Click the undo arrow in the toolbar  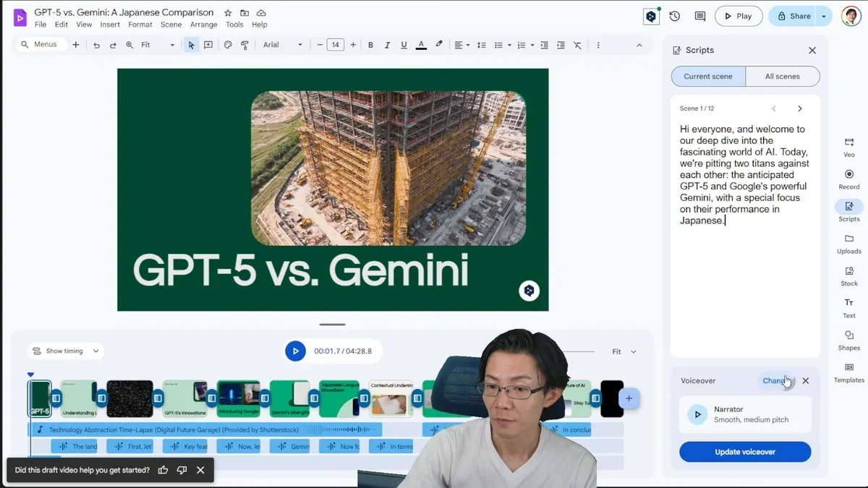point(96,45)
